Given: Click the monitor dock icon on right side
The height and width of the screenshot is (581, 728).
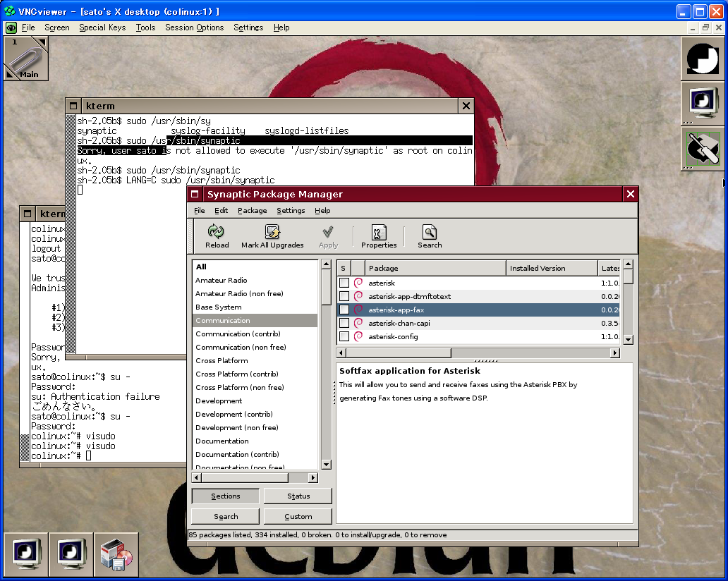Looking at the screenshot, I should (703, 103).
